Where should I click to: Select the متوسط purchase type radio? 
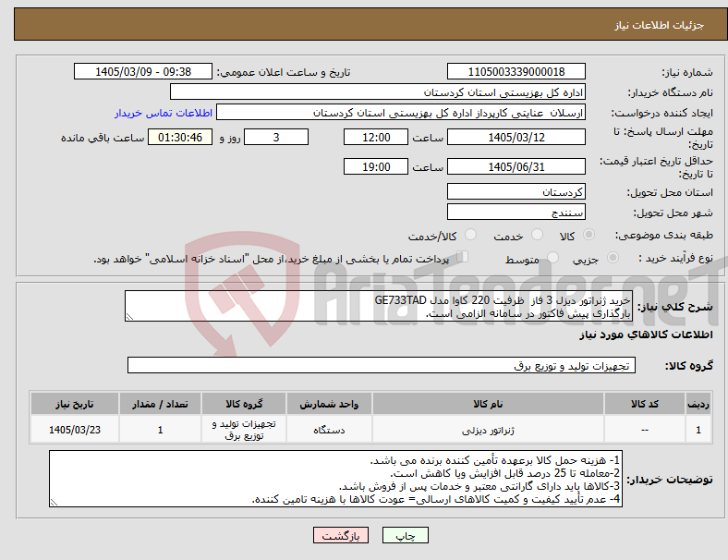click(x=552, y=257)
